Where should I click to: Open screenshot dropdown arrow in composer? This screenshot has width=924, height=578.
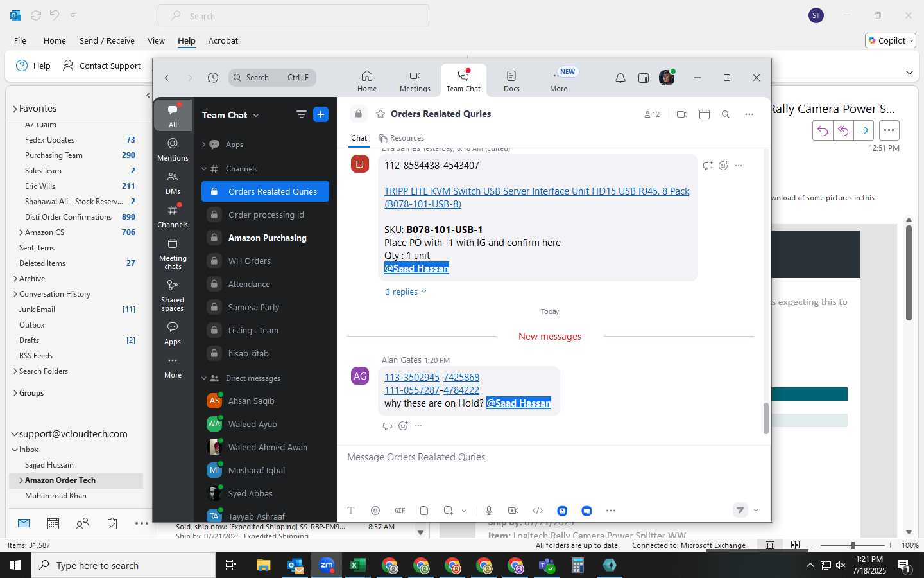463,511
